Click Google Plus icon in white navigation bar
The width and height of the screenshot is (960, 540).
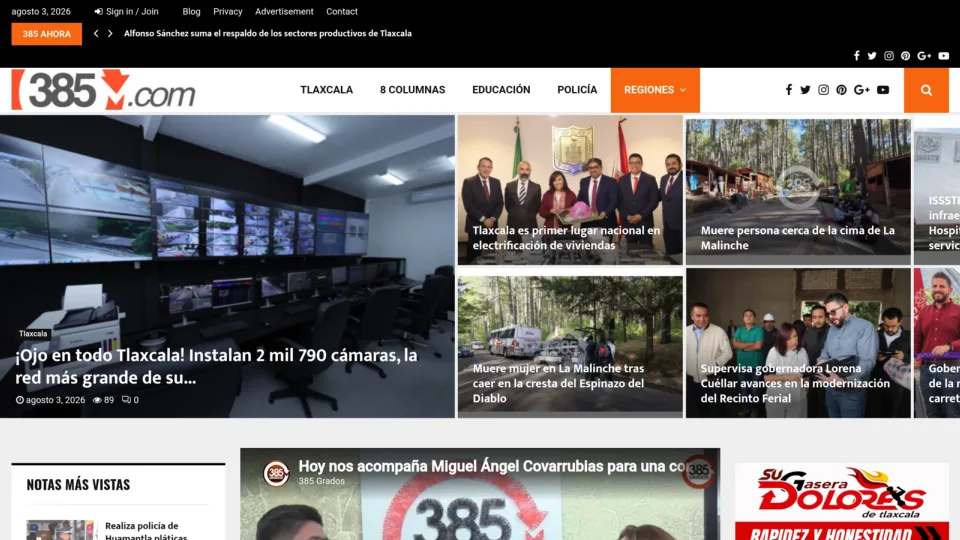tap(861, 90)
